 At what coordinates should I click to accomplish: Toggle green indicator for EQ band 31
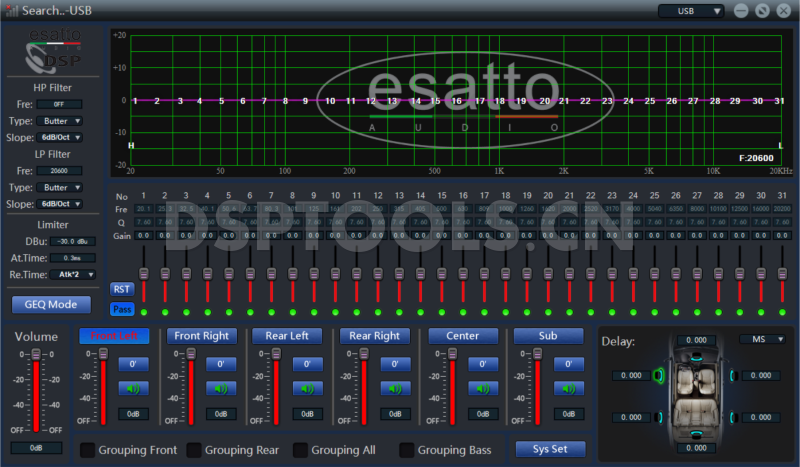(782, 312)
